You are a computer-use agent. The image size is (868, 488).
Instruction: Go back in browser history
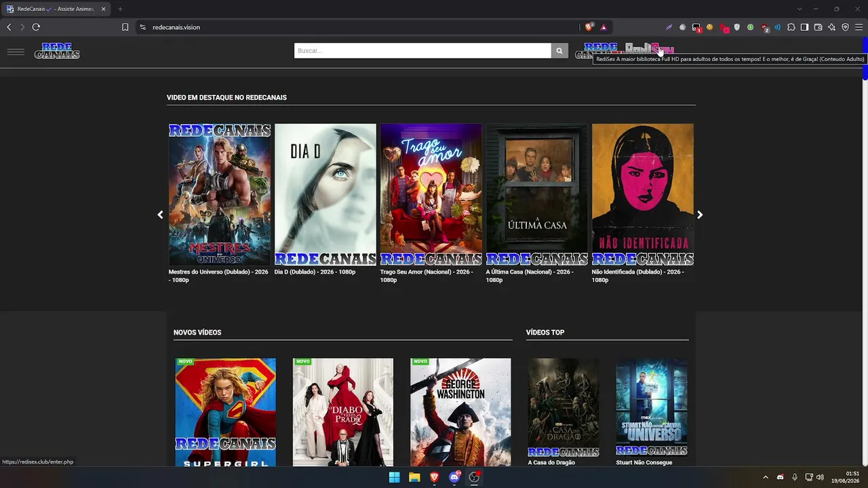[9, 27]
